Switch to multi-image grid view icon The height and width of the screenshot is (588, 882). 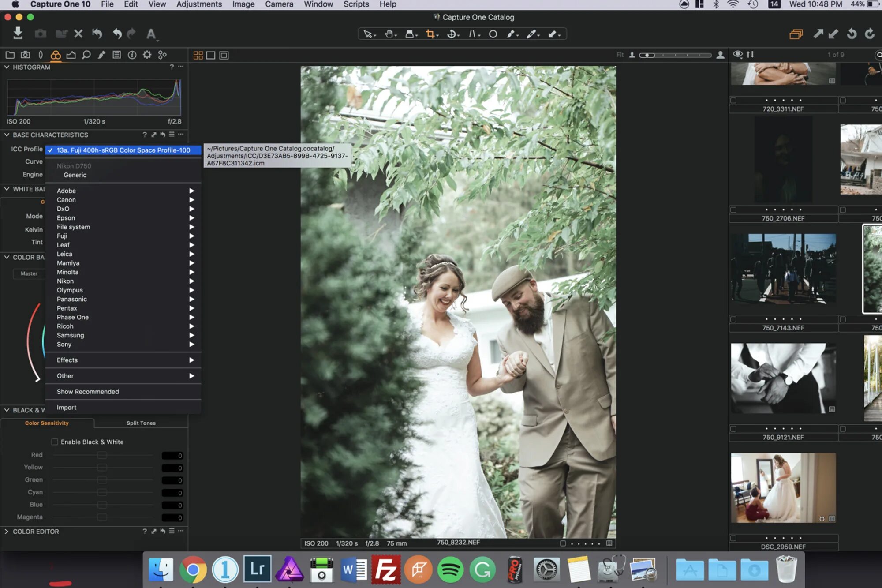198,55
